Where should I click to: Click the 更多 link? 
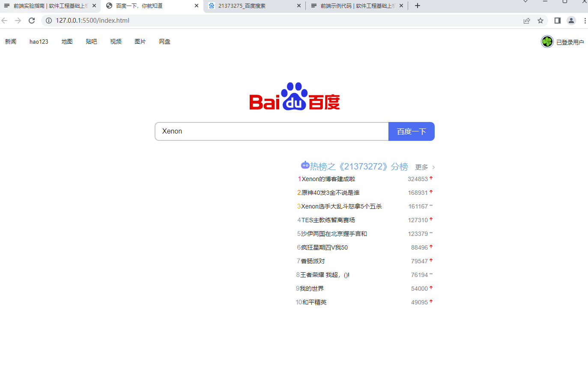coord(422,167)
